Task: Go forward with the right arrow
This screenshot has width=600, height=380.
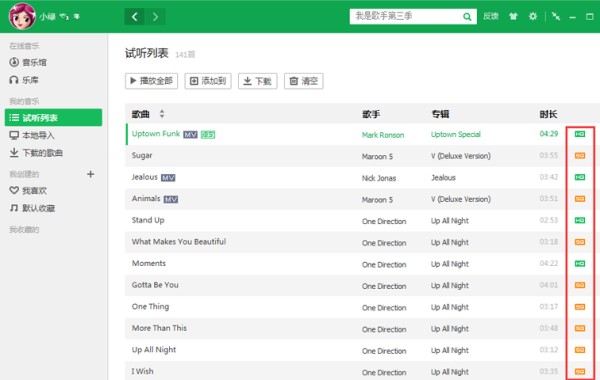Action: coord(155,17)
